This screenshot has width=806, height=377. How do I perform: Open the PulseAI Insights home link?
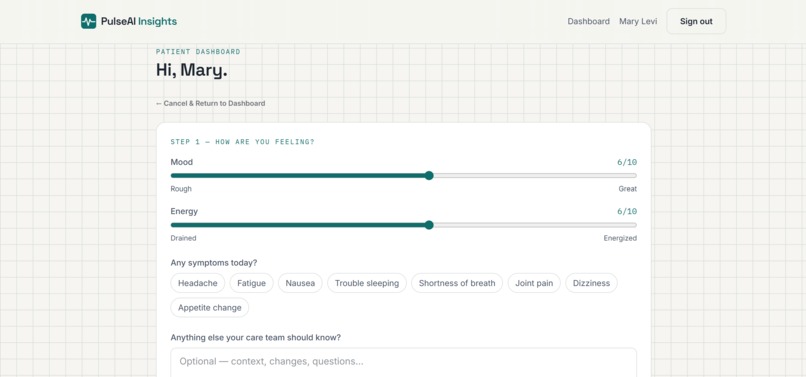[x=129, y=21]
